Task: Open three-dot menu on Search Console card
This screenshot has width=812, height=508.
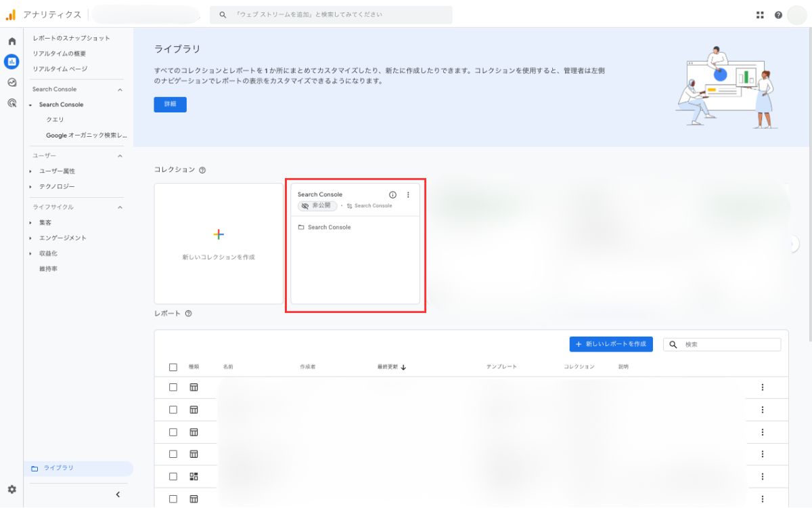Action: pyautogui.click(x=408, y=194)
